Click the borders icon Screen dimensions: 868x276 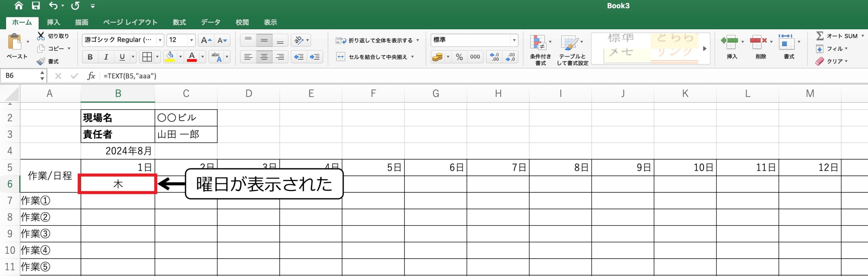(147, 57)
